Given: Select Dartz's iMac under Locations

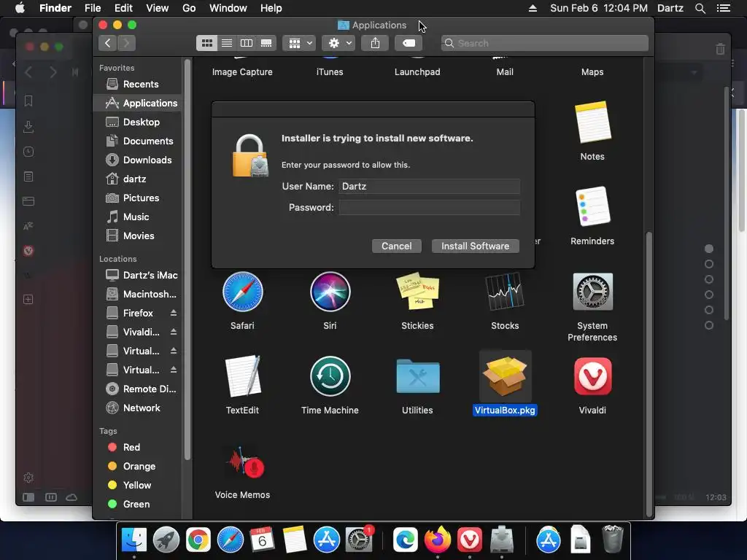Looking at the screenshot, I should (137, 275).
